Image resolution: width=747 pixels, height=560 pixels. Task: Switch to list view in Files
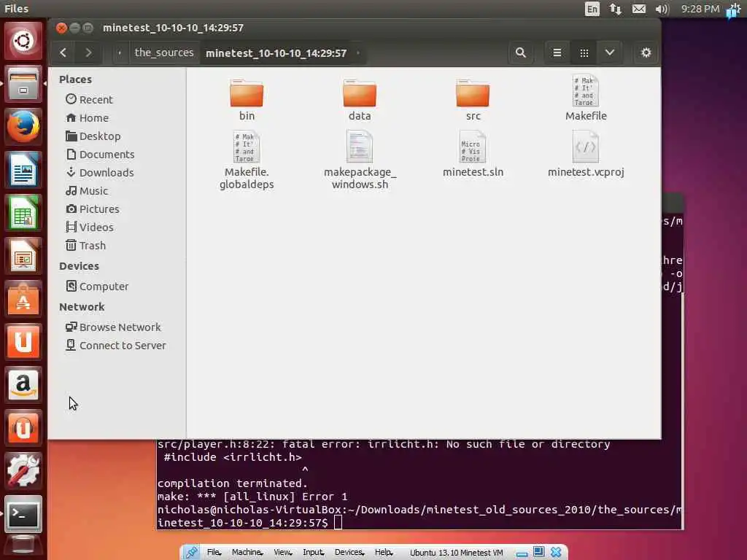pos(557,52)
